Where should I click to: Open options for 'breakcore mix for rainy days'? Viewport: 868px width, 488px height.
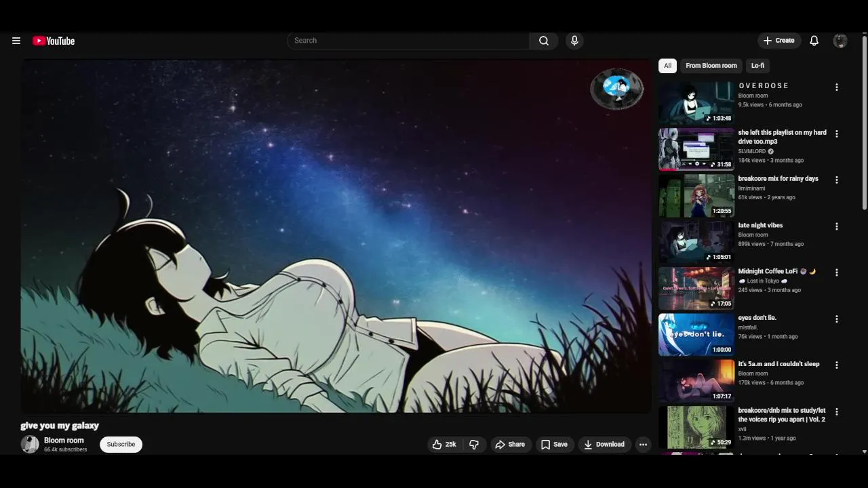[x=837, y=180]
